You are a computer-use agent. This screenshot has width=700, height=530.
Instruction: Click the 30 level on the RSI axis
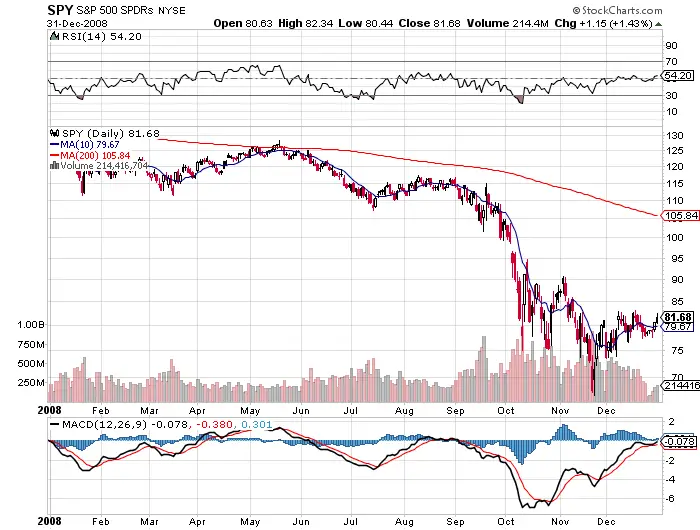click(x=671, y=96)
